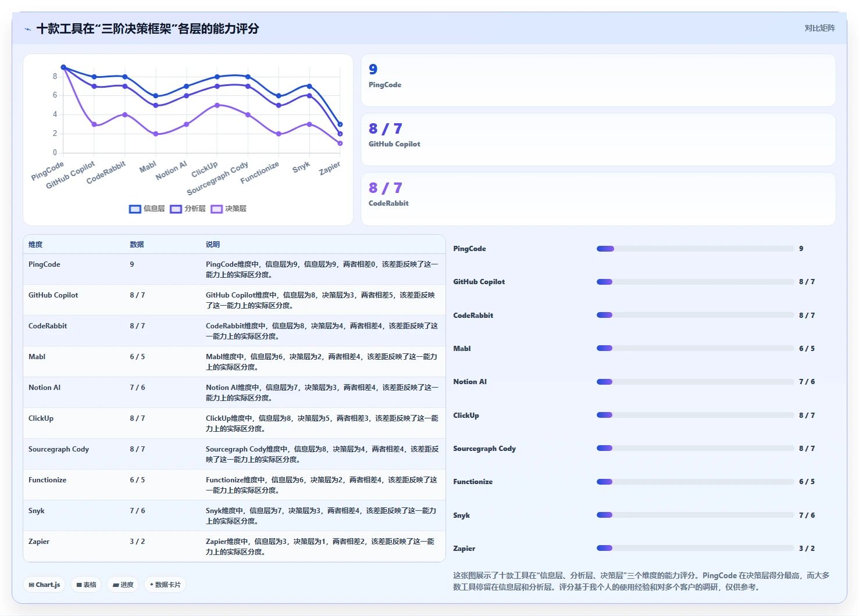This screenshot has width=859, height=616.
Task: Click the GitHub Copilot 8 / 7 card
Action: tap(598, 139)
